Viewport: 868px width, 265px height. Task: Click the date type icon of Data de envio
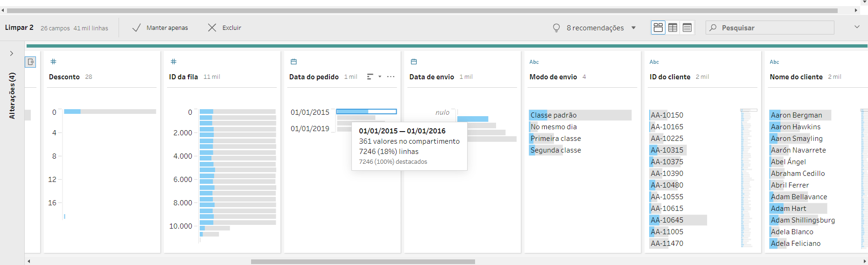[413, 62]
